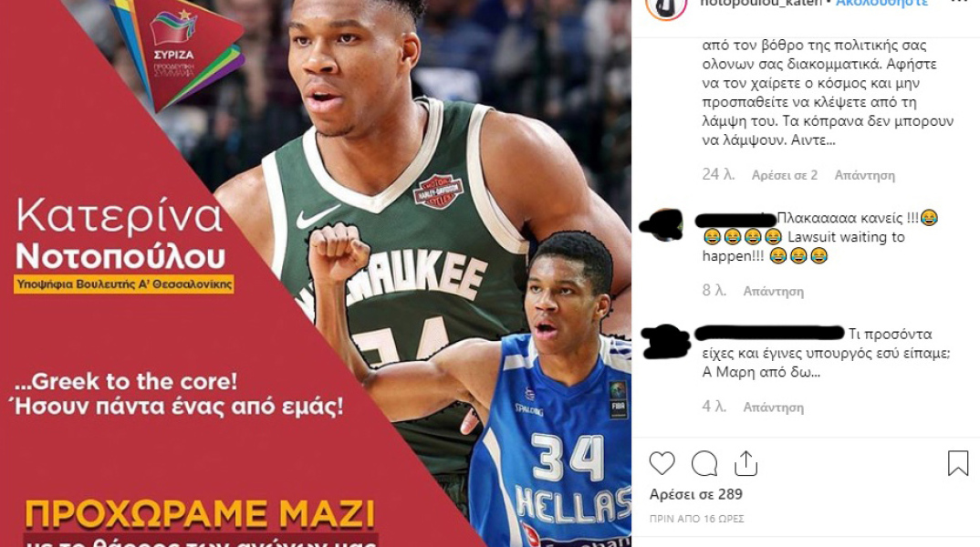Viewport: 980px width, 547px height.
Task: Open the notopoulou_kateri username link
Action: (761, 3)
